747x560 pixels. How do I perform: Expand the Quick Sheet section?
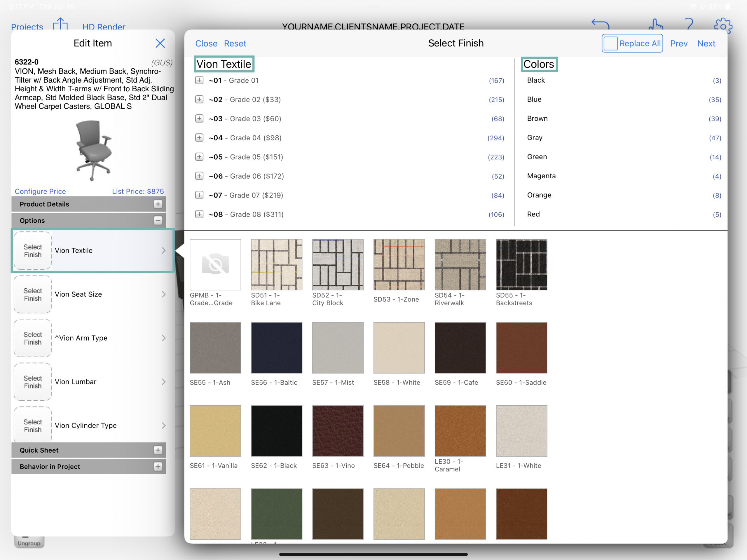(158, 450)
